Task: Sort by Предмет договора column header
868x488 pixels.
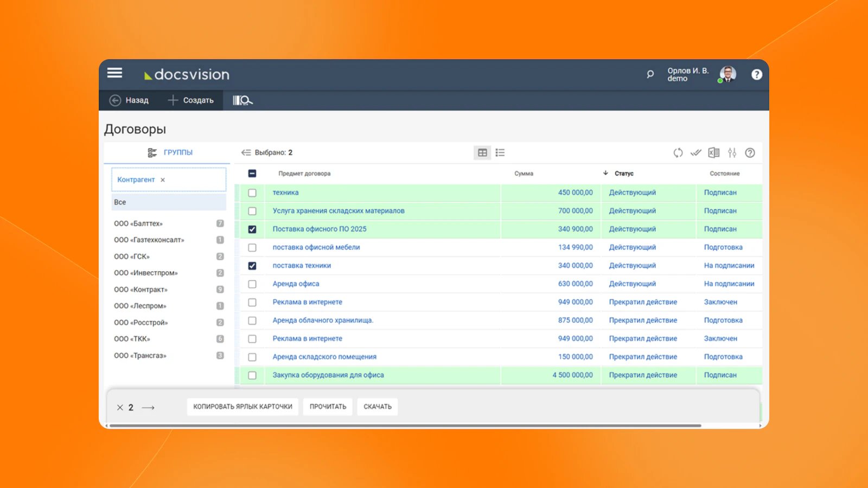Action: pyautogui.click(x=304, y=174)
